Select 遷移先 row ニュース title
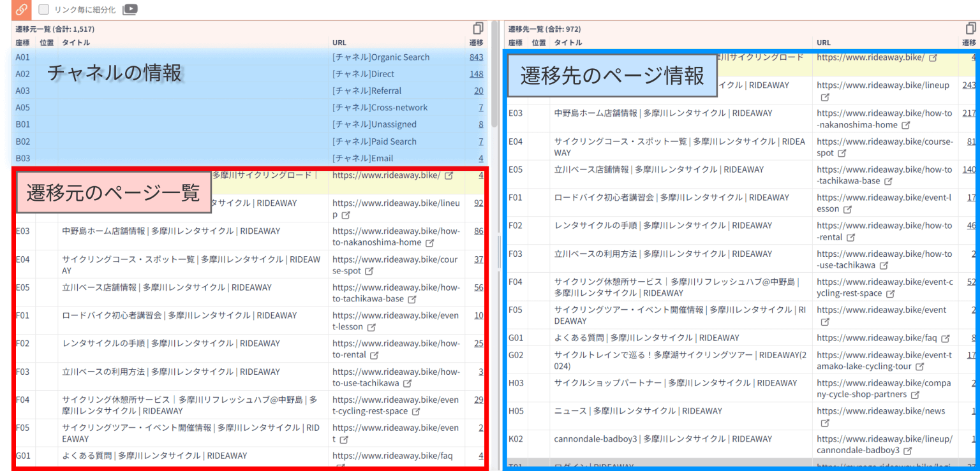 pos(638,411)
